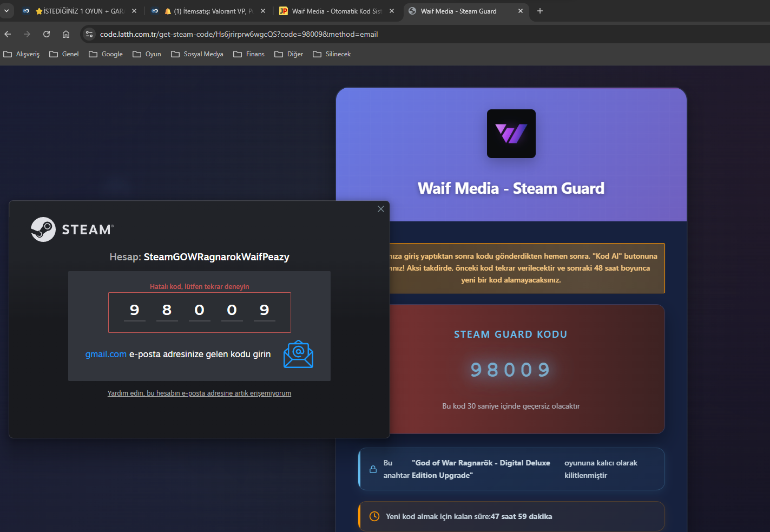Open the Silinecek bookmarks folder
This screenshot has height=532, width=770.
(x=332, y=54)
